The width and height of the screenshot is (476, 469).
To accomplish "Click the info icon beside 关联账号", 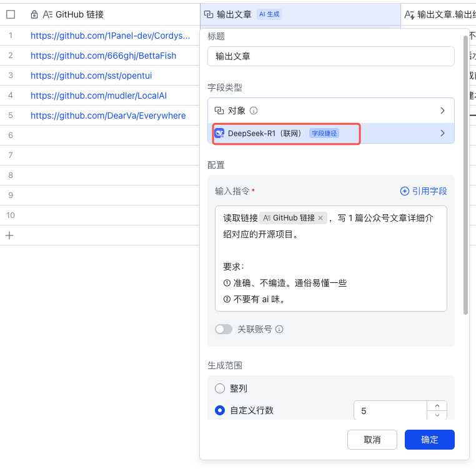I will 279,329.
